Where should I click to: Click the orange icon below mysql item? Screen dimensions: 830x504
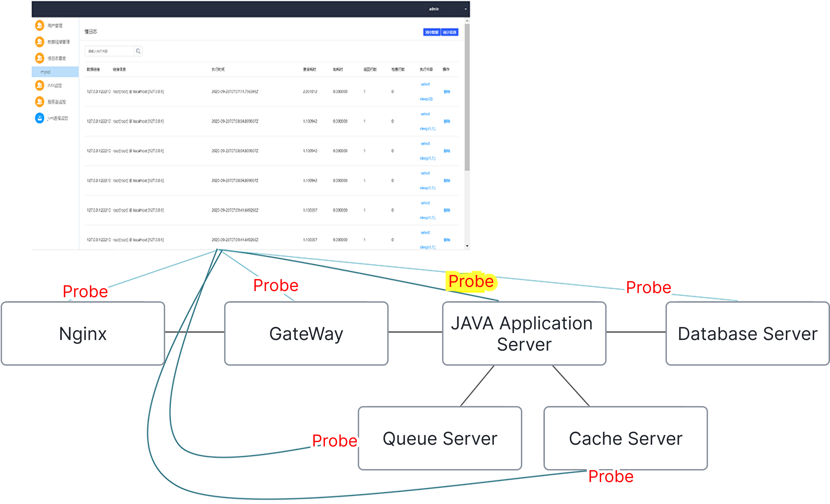click(40, 85)
